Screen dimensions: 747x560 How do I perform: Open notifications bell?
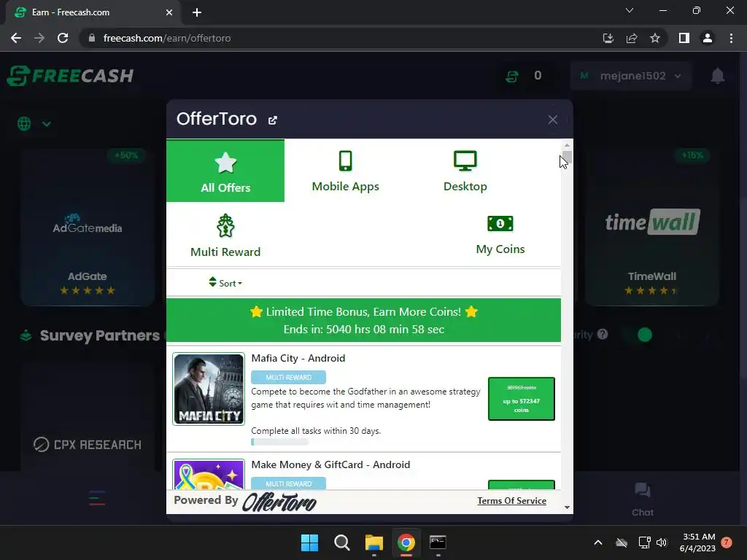pyautogui.click(x=718, y=76)
